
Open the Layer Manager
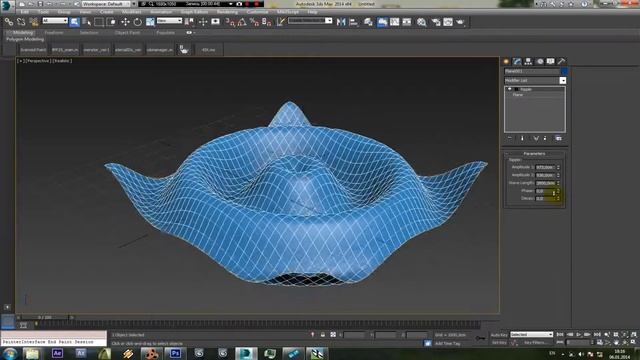tap(368, 22)
